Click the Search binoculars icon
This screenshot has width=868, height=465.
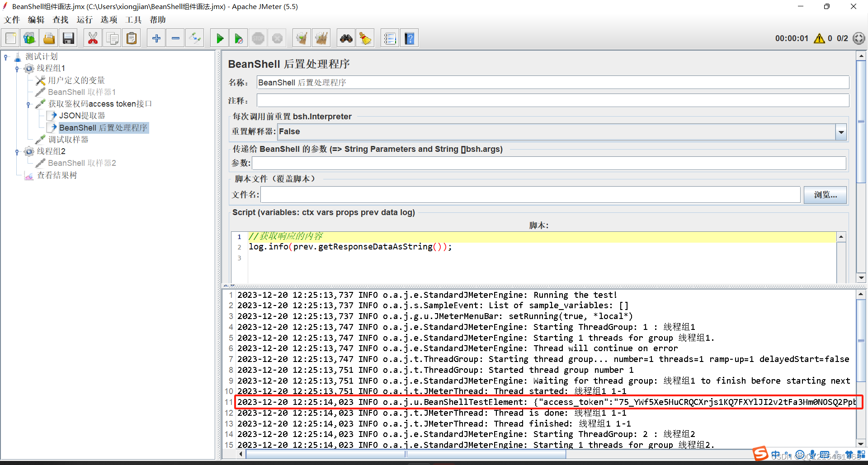[x=346, y=38]
